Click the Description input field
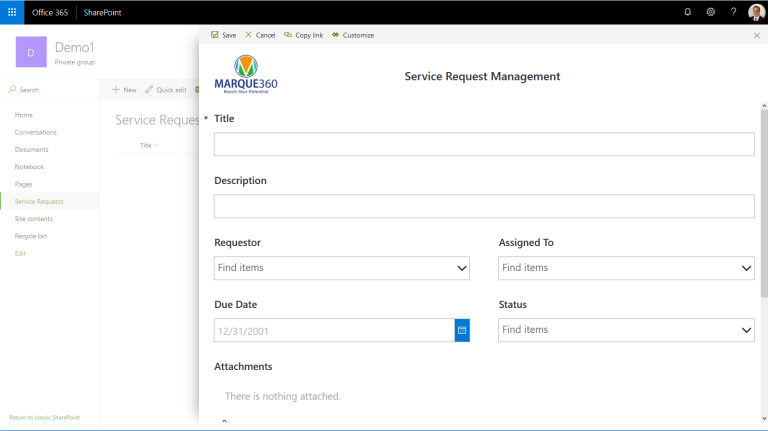Viewport: 768px width, 431px height. coord(484,206)
